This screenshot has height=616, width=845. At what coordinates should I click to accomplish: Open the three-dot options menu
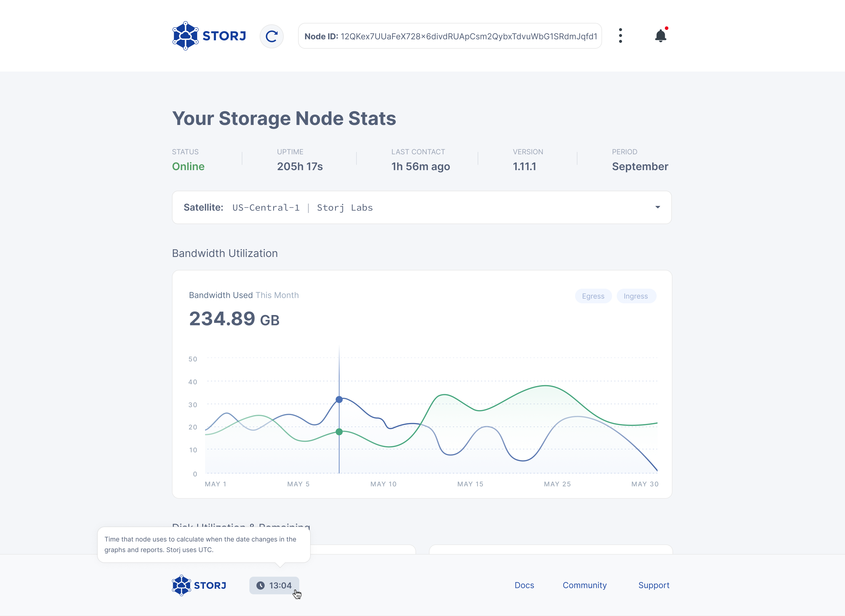coord(620,36)
